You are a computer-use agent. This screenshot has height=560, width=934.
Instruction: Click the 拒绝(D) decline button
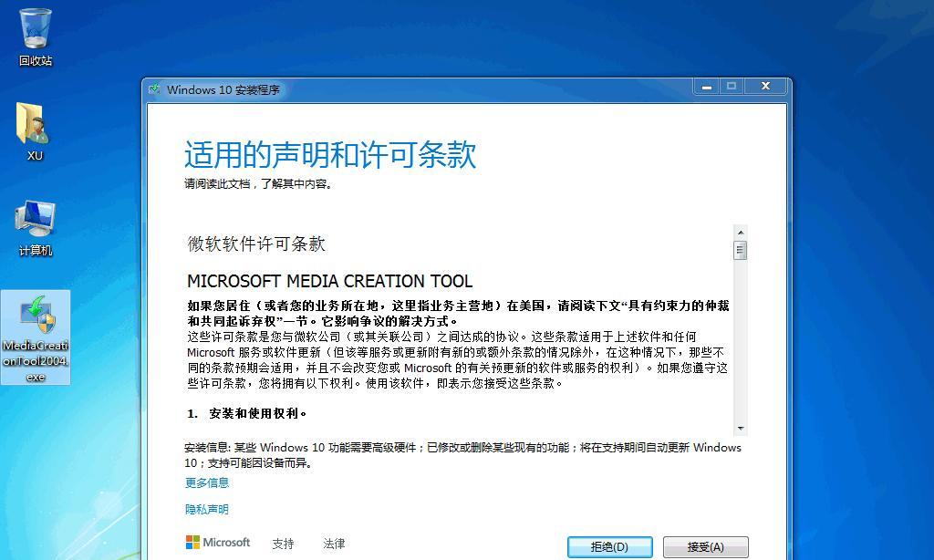pyautogui.click(x=609, y=547)
